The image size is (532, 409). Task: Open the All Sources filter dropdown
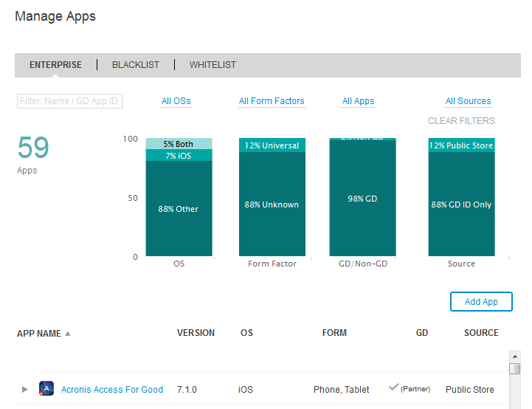click(x=468, y=101)
